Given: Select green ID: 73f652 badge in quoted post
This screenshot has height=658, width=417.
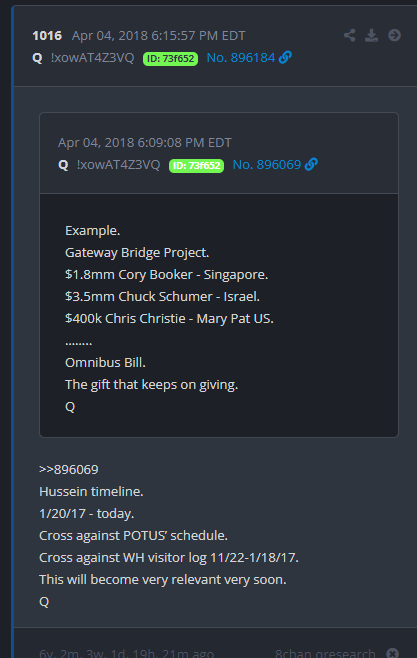Looking at the screenshot, I should pyautogui.click(x=196, y=165).
